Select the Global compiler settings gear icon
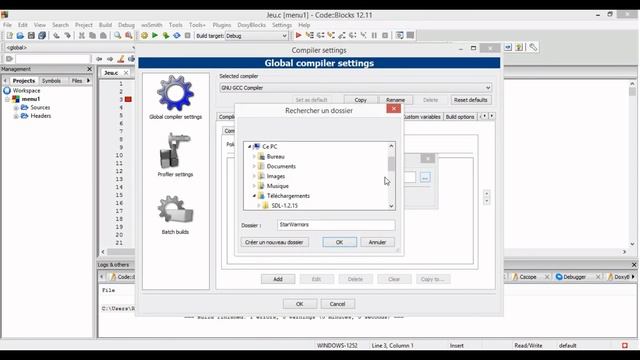The width and height of the screenshot is (640, 360). [x=176, y=93]
